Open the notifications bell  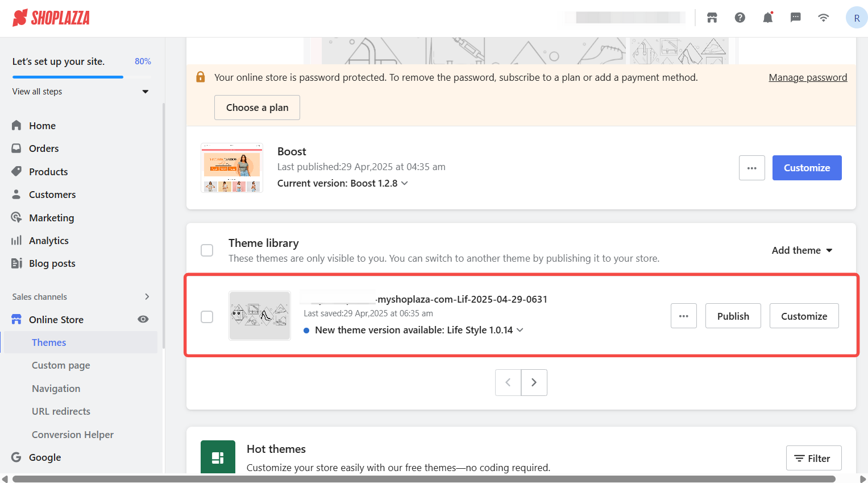point(768,18)
